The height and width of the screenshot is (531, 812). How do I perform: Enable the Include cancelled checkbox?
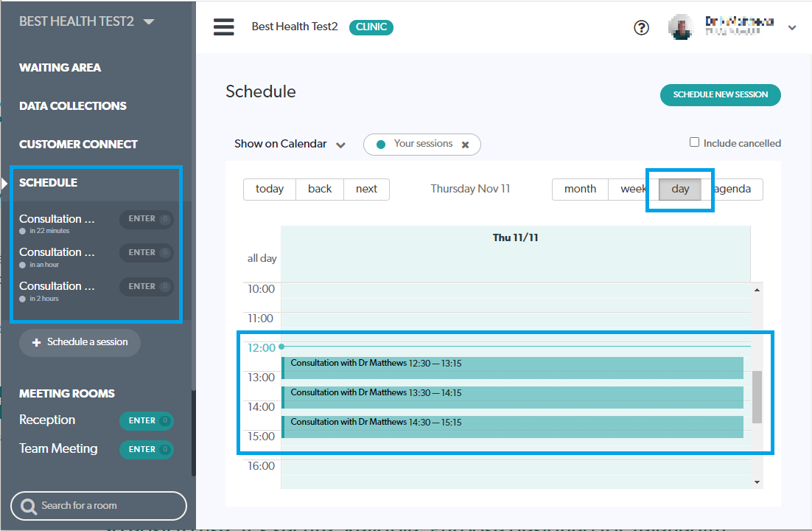pos(693,142)
